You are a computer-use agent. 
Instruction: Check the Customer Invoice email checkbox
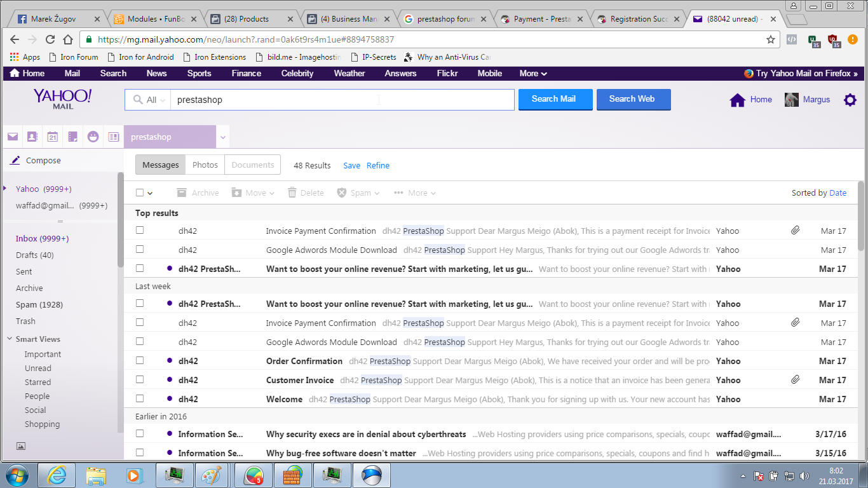(x=140, y=379)
